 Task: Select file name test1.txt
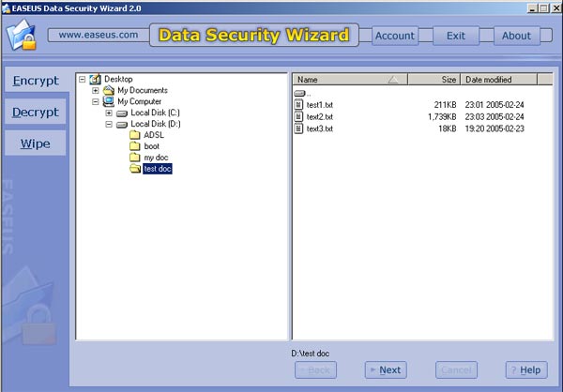point(320,105)
